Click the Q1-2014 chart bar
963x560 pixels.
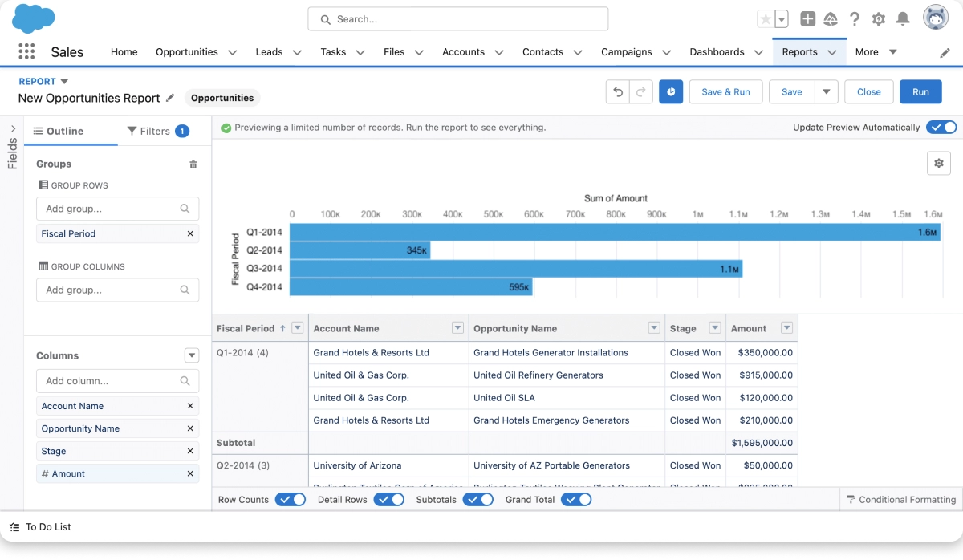(615, 232)
